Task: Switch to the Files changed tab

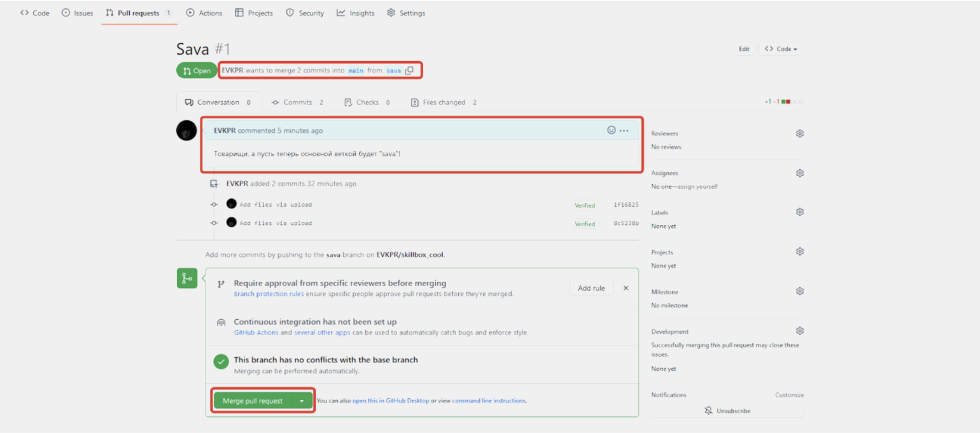Action: 443,102
